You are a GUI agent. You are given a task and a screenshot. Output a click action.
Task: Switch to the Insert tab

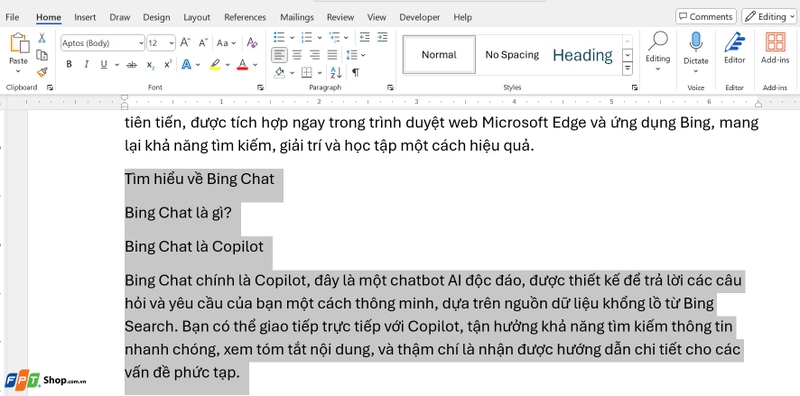85,17
